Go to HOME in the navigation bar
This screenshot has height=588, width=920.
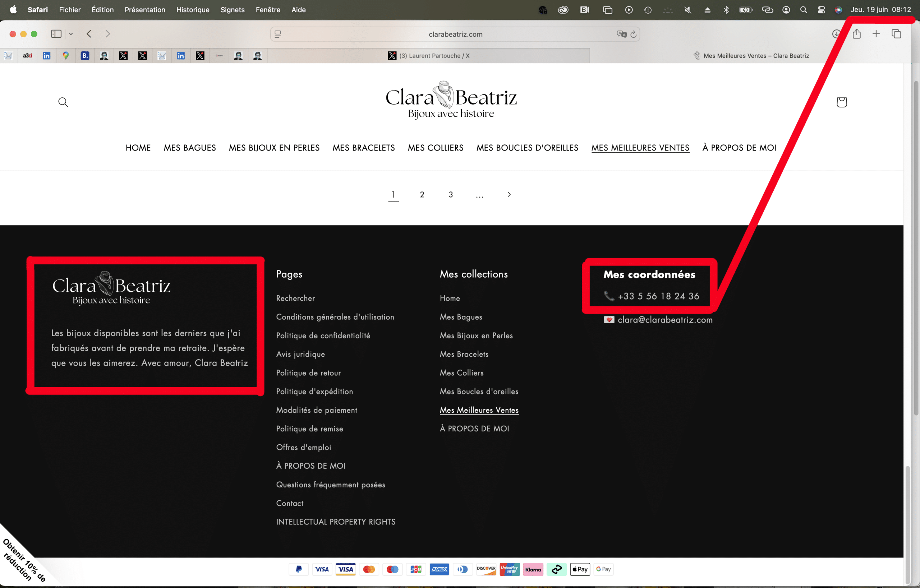(138, 148)
